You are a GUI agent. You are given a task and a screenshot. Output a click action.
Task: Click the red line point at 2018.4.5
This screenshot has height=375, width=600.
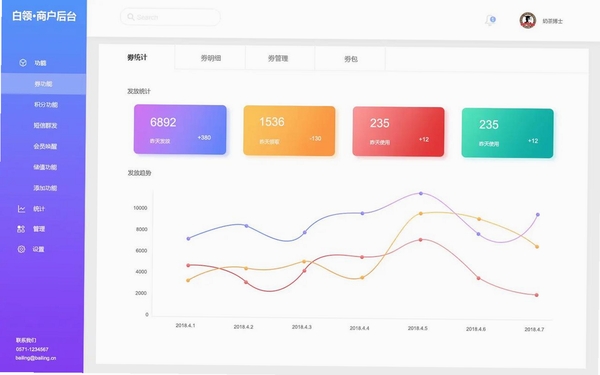pyautogui.click(x=420, y=240)
